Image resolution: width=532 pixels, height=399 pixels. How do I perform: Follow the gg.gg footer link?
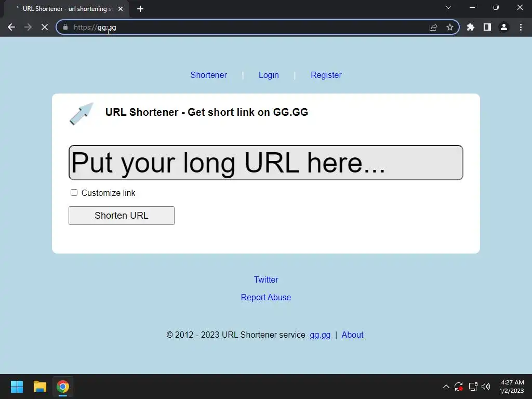click(320, 335)
